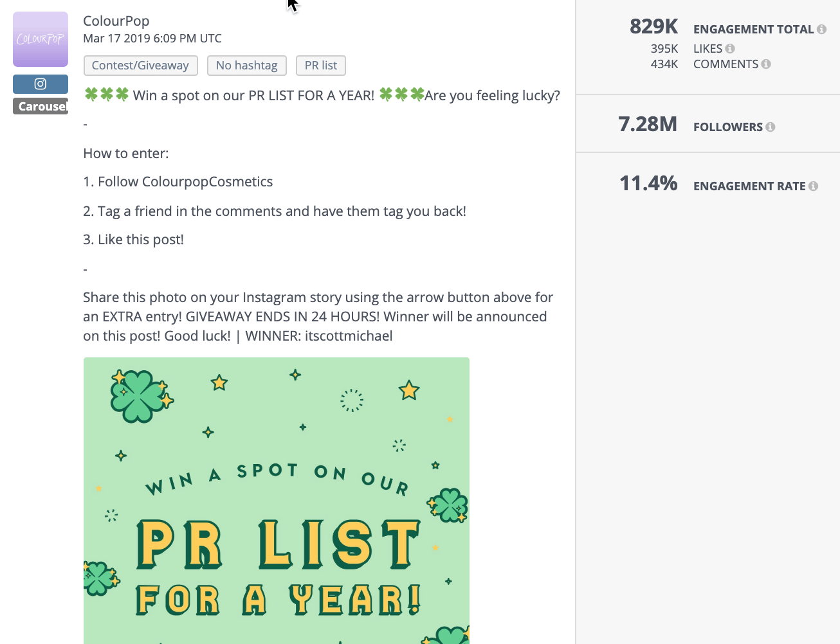This screenshot has height=644, width=840.
Task: Open the PR LIST giveaway image
Action: click(276, 501)
